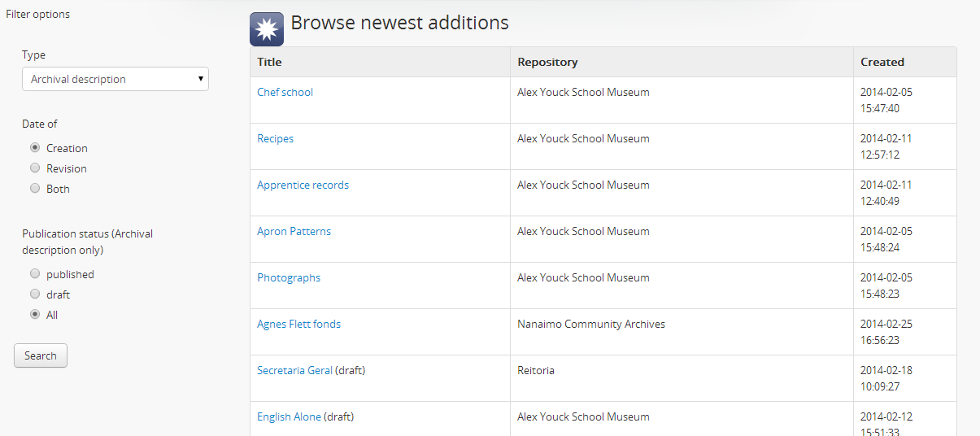The width and height of the screenshot is (980, 436).
Task: Open Secretaria Geral draft record
Action: point(294,370)
